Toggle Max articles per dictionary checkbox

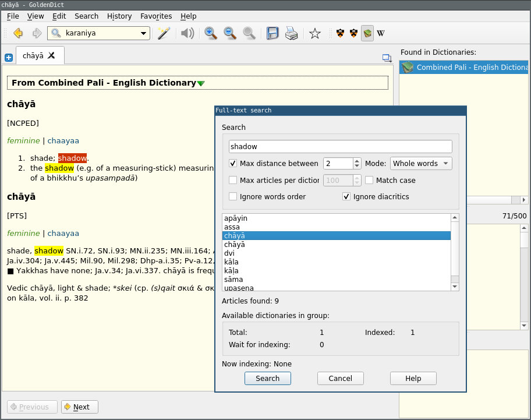(233, 180)
